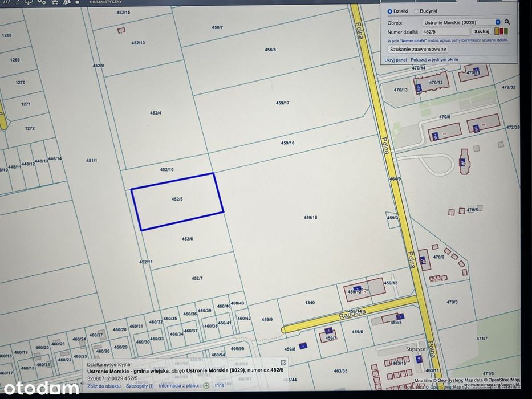Select the Budynki radio button

(416, 11)
